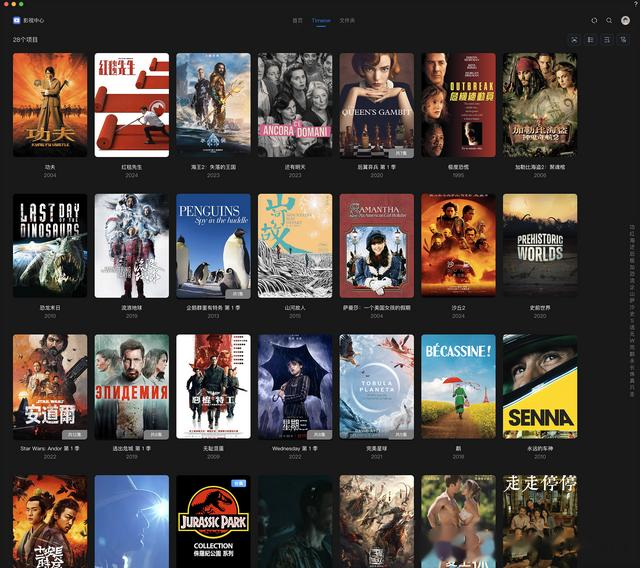Click the episode count badge on ЭПИДЕМИЯ poster
Image resolution: width=640 pixels, height=568 pixels.
click(156, 435)
